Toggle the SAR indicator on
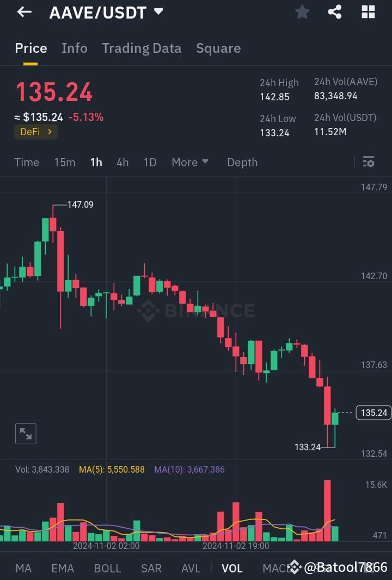 click(x=151, y=568)
